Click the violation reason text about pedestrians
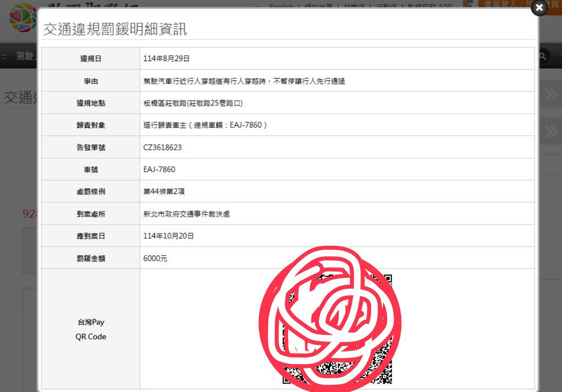The image size is (562, 392). [244, 81]
